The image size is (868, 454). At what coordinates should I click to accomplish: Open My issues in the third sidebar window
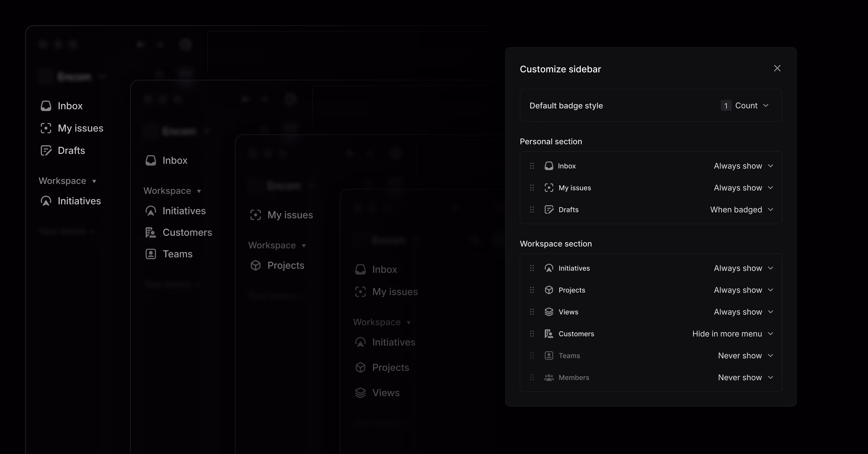tap(282, 215)
